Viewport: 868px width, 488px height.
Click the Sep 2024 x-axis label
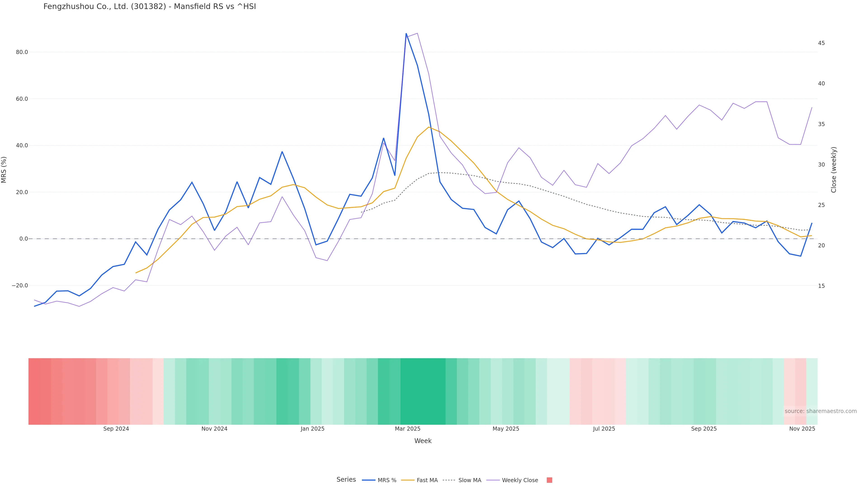click(116, 429)
